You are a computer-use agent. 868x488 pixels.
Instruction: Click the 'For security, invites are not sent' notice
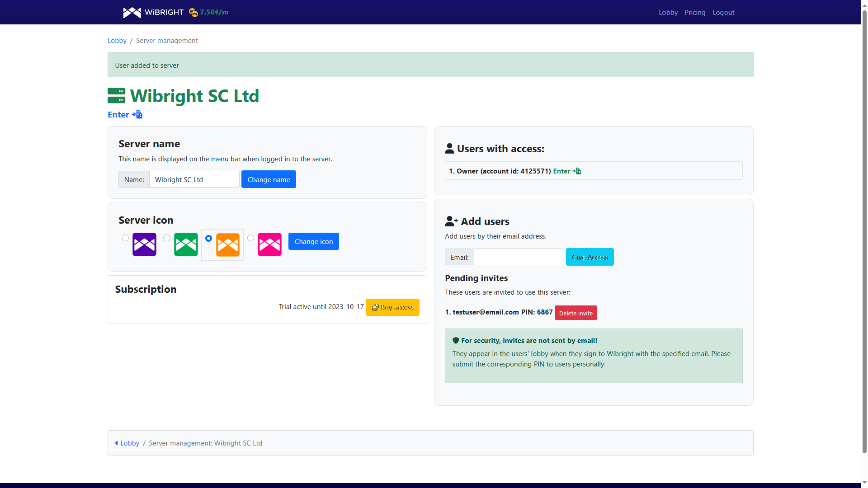click(x=594, y=356)
